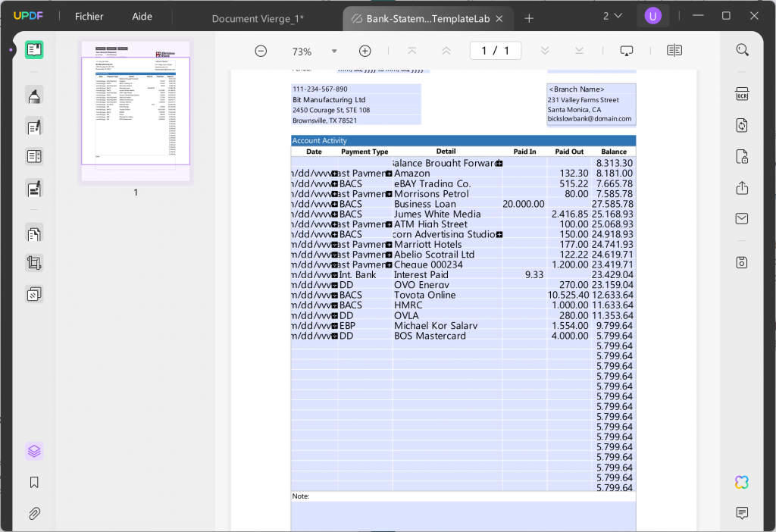Click the zoom in plus button
The width and height of the screenshot is (776, 532).
pos(365,51)
